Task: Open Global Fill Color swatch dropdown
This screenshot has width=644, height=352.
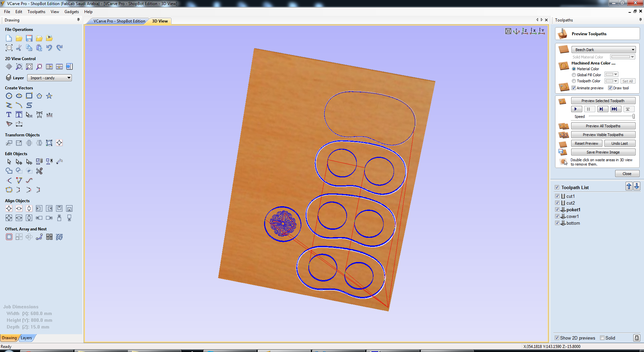Action: 611,75
